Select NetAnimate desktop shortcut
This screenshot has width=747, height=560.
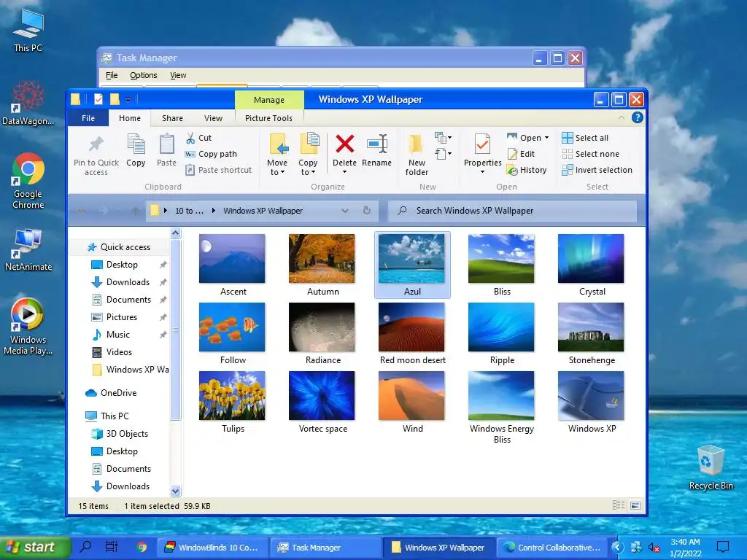28,250
